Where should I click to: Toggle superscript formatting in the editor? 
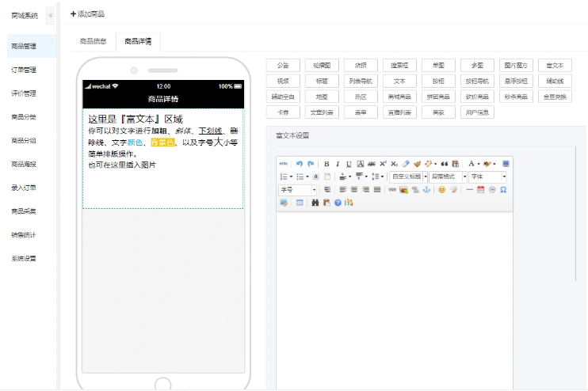tap(383, 163)
